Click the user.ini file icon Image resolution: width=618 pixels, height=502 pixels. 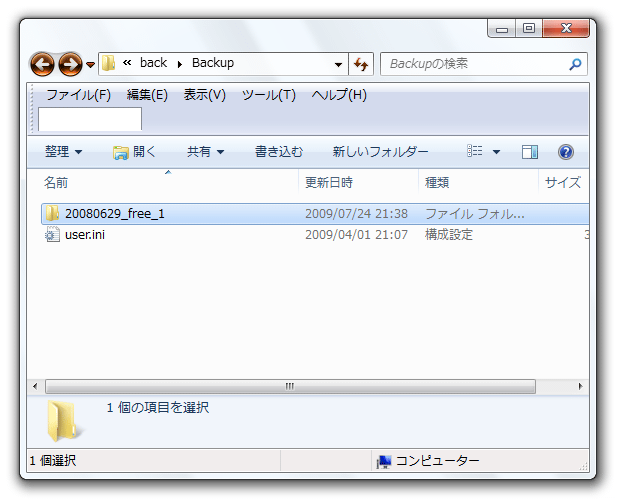tap(52, 235)
